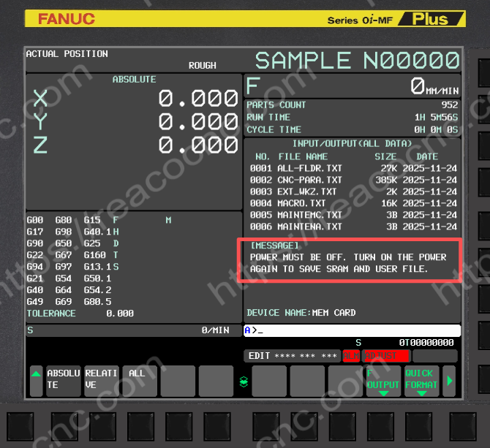Viewport: 490px width, 448px height.
Task: Select file 0004 MACRO.TXT
Action: pyautogui.click(x=353, y=203)
